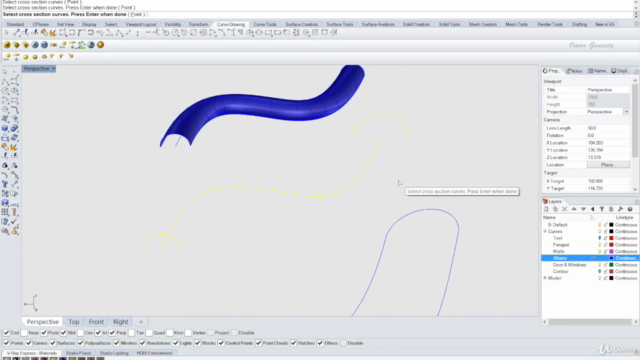Expand the Model layer tree
Image resolution: width=640 pixels, height=360 pixels.
point(545,278)
